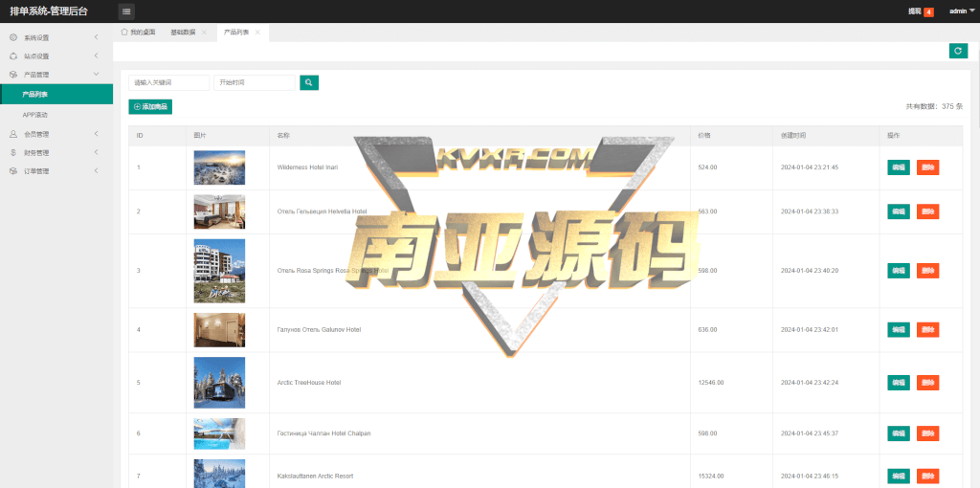Screen dimensions: 980x488
Task: Select the 产品列表 tab
Action: click(236, 33)
